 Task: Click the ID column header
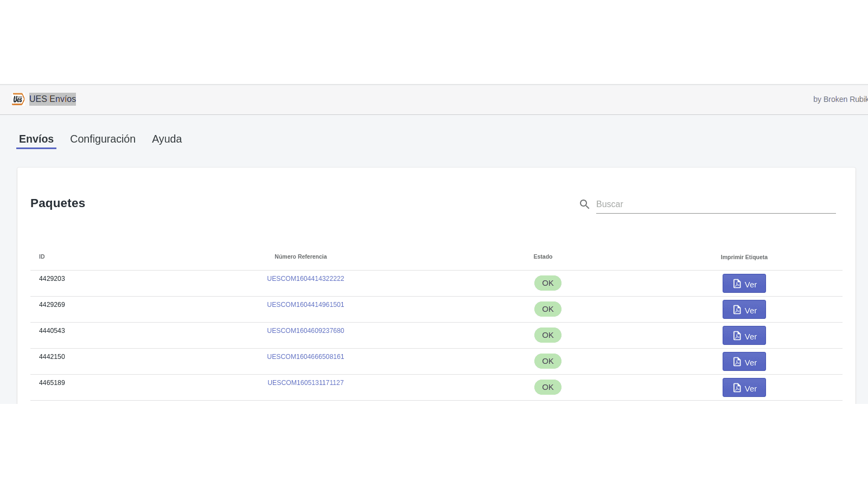point(42,257)
